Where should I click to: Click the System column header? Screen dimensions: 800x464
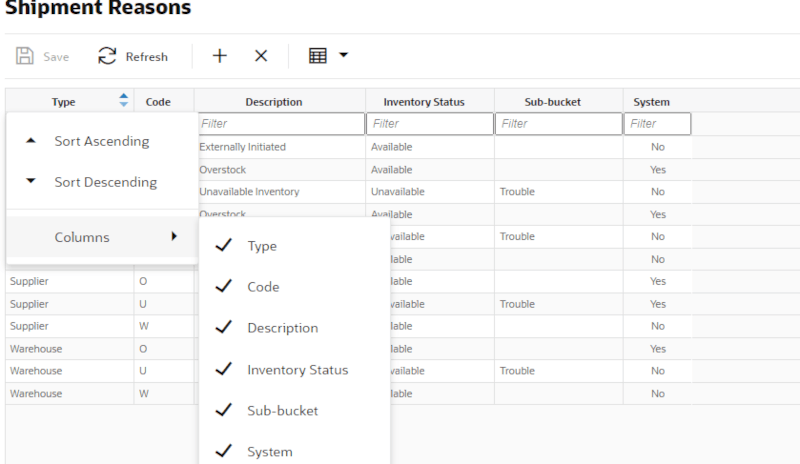652,102
